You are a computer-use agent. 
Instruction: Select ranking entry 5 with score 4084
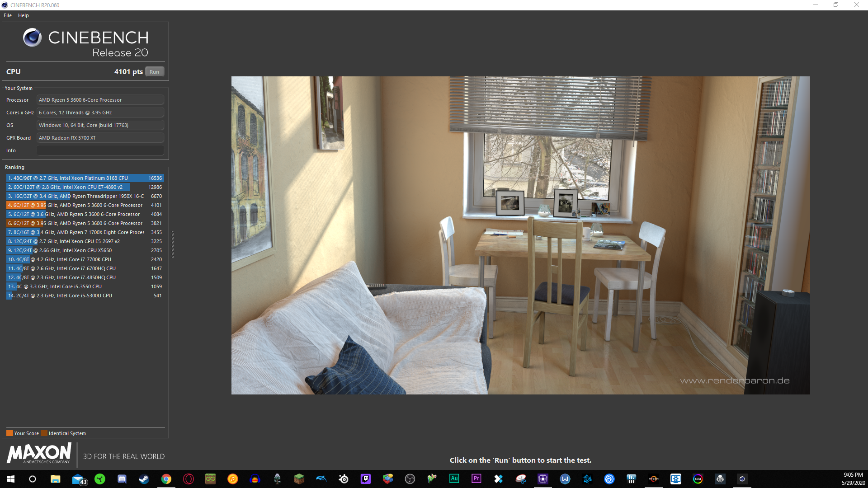tap(85, 214)
